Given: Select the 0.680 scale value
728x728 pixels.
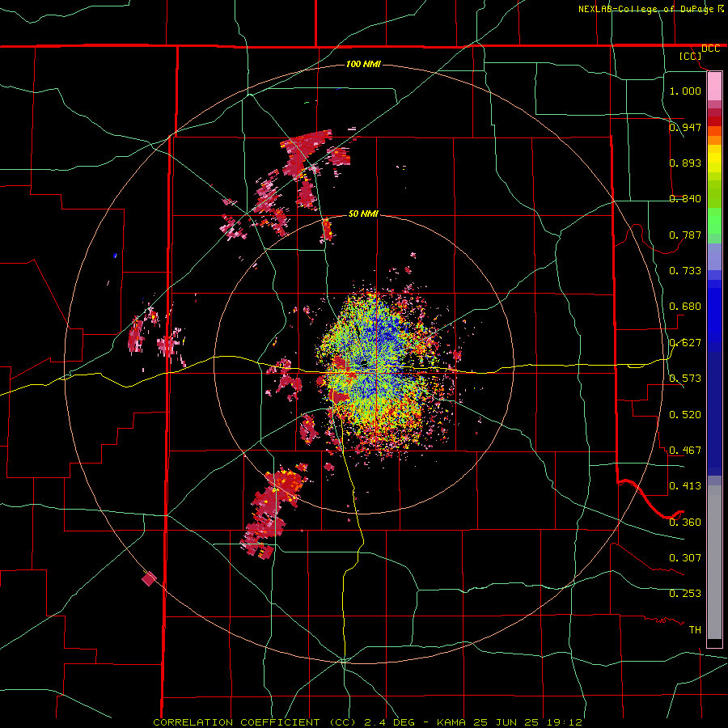Looking at the screenshot, I should (x=685, y=306).
